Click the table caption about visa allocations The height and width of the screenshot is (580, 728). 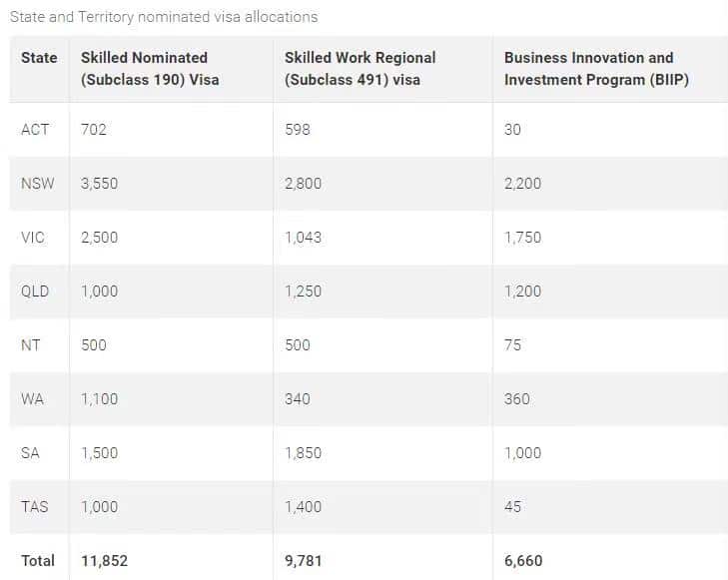pos(164,17)
